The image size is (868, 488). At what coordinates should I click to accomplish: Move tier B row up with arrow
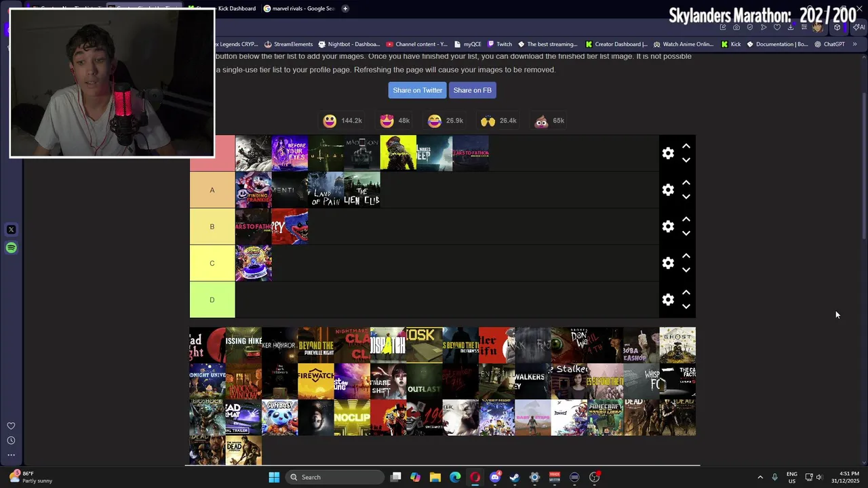coord(686,219)
